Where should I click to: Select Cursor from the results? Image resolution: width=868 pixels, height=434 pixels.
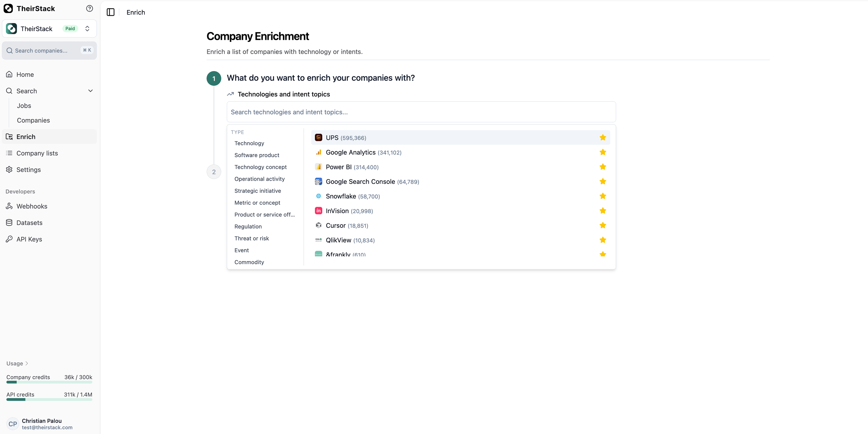tap(460, 226)
